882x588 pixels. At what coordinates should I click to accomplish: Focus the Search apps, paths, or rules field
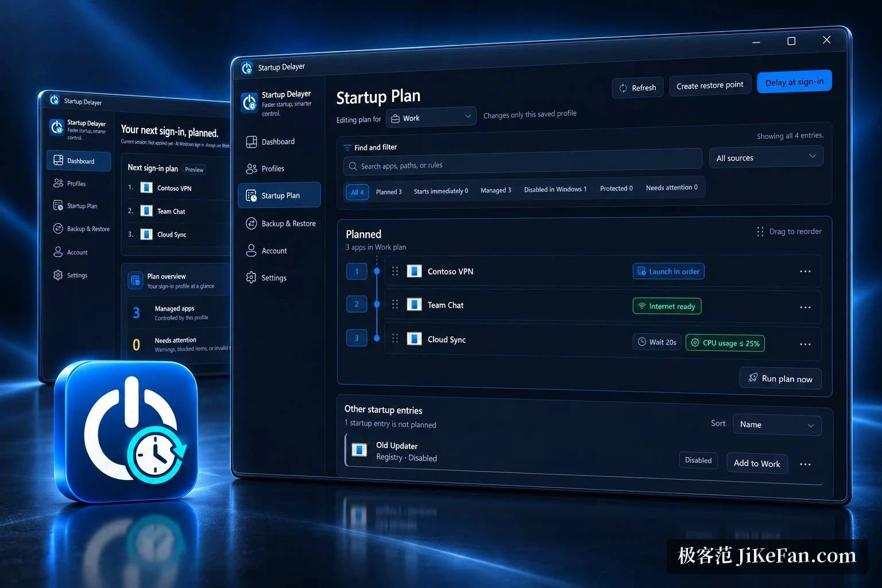click(523, 163)
